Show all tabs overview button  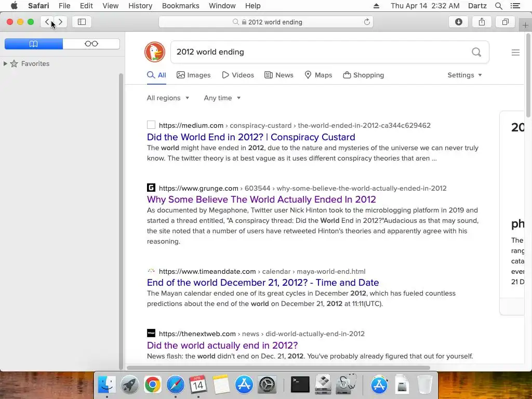click(505, 22)
